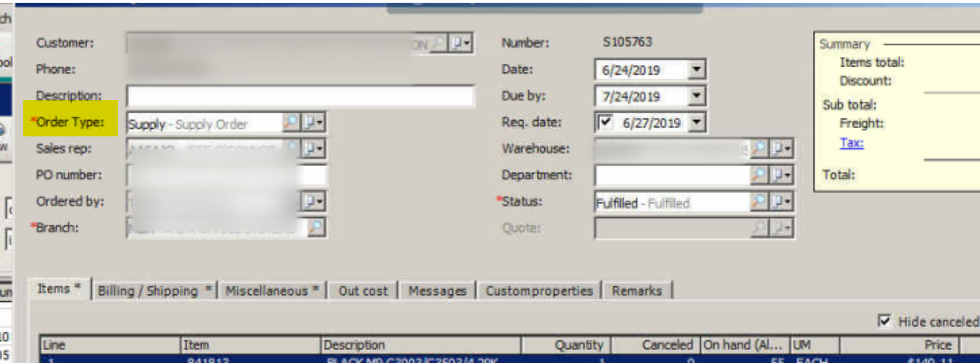Switch to the Out cost tab
The height and width of the screenshot is (363, 980).
(363, 291)
